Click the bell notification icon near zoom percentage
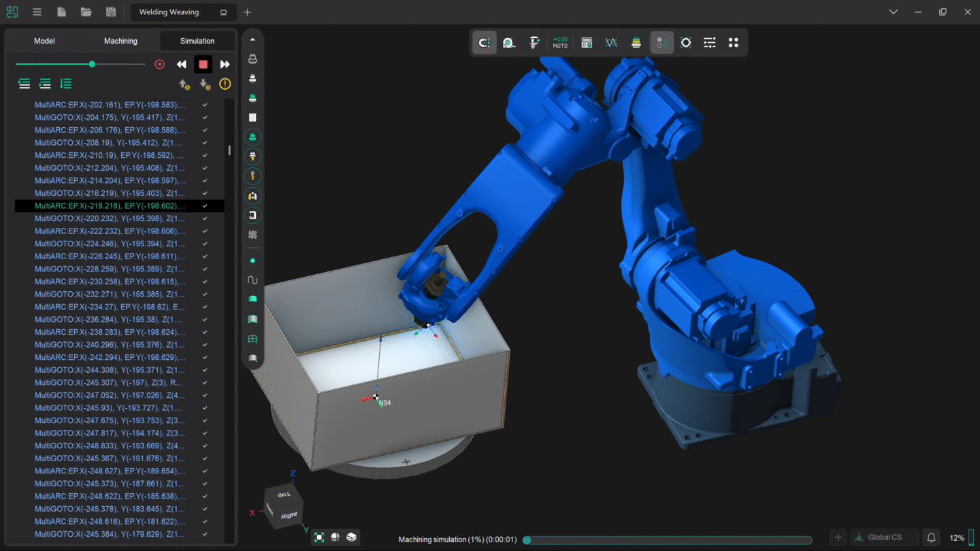Screen dimensions: 980x551 tap(930, 537)
